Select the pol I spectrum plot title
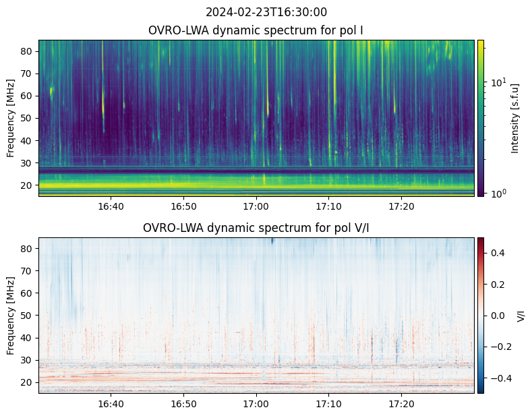The width and height of the screenshot is (532, 416). (x=256, y=30)
